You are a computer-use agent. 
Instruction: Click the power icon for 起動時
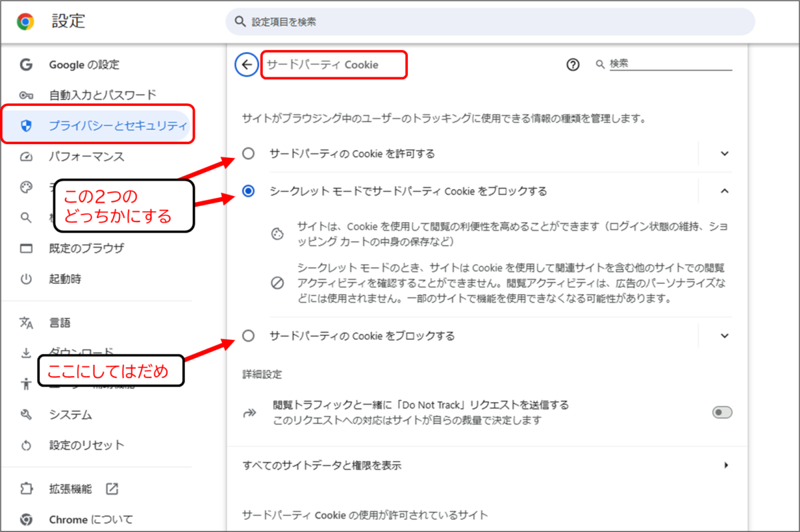26,279
